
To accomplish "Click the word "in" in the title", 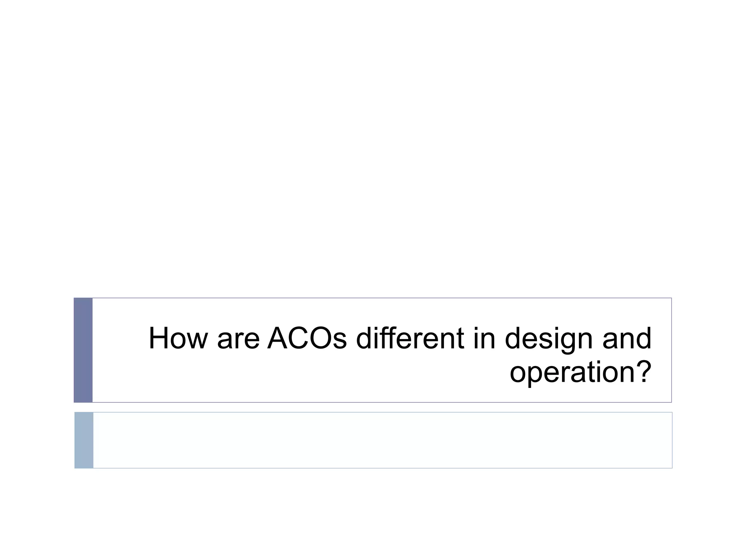I will click(485, 338).
